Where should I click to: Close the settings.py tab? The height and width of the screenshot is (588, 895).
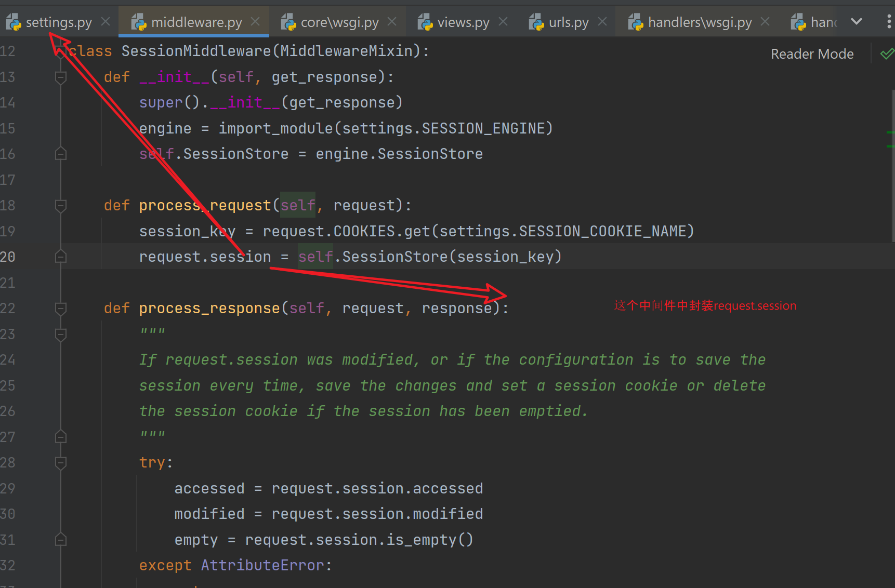106,21
